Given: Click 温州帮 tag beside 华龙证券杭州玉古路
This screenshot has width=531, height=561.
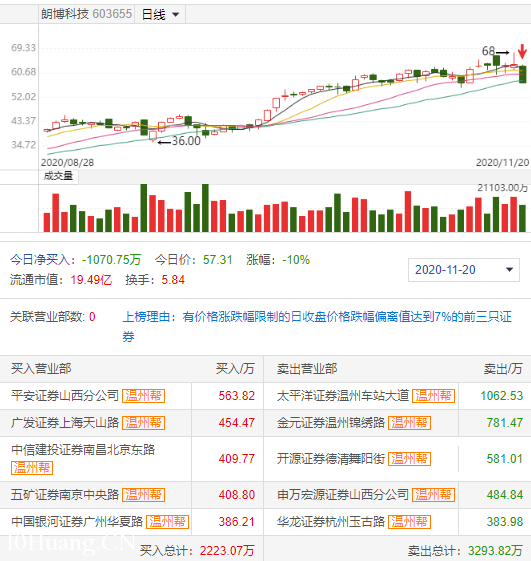Looking at the screenshot, I should [x=409, y=522].
